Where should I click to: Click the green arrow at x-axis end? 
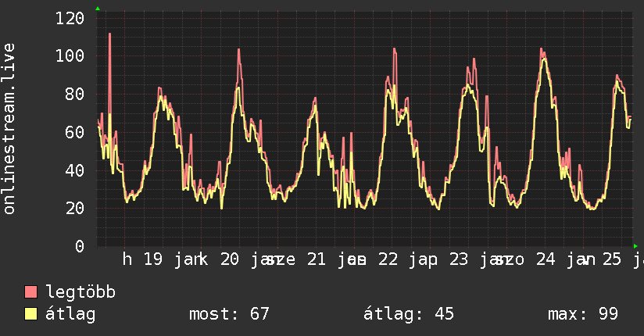click(x=635, y=246)
